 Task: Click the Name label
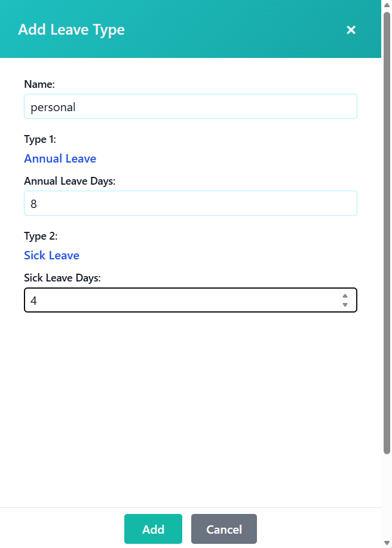click(39, 84)
